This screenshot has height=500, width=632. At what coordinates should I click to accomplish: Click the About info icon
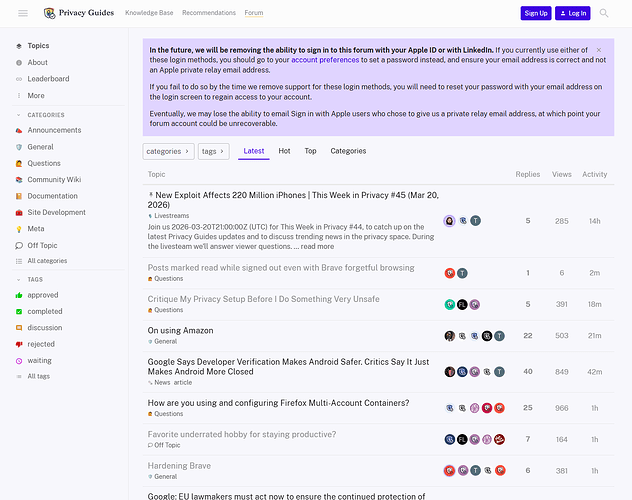click(x=19, y=62)
